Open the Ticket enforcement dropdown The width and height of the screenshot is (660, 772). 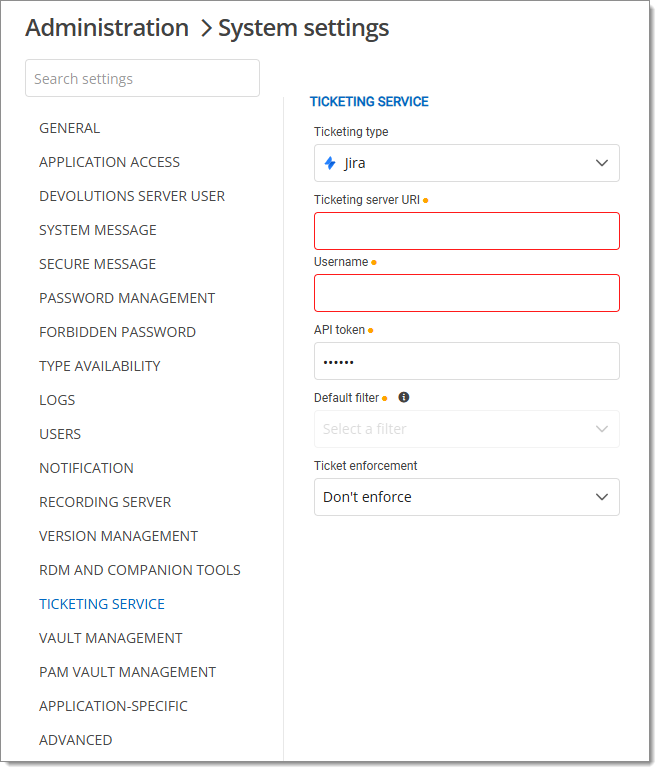pos(466,497)
